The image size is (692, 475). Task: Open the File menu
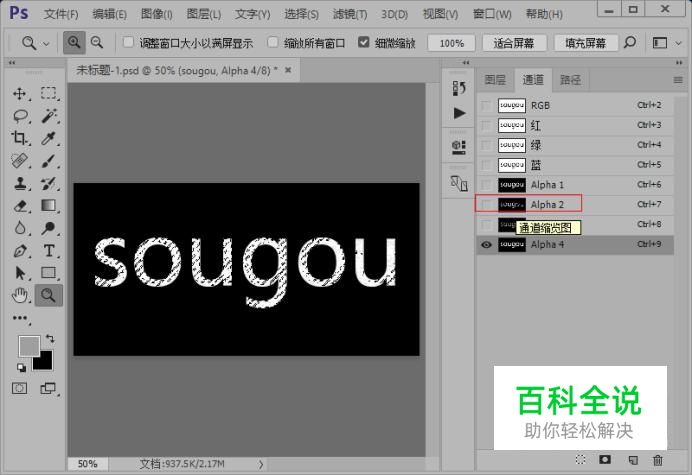coord(61,14)
